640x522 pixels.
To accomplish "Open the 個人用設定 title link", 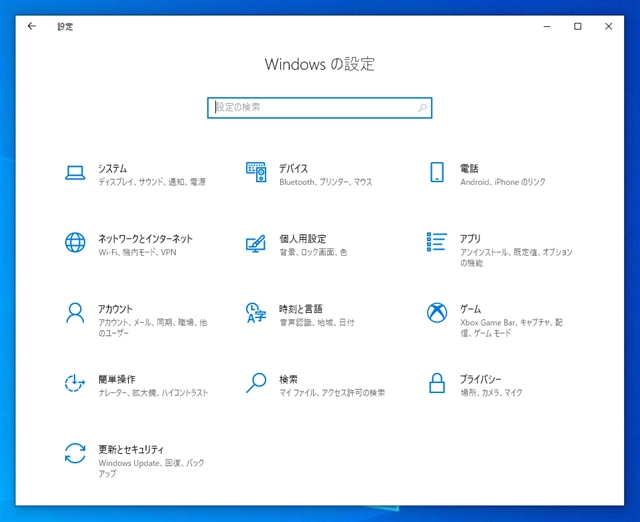I will (x=302, y=239).
